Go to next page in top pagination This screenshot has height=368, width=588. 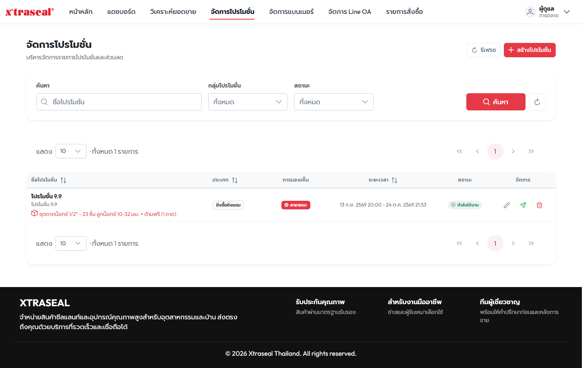[513, 151]
